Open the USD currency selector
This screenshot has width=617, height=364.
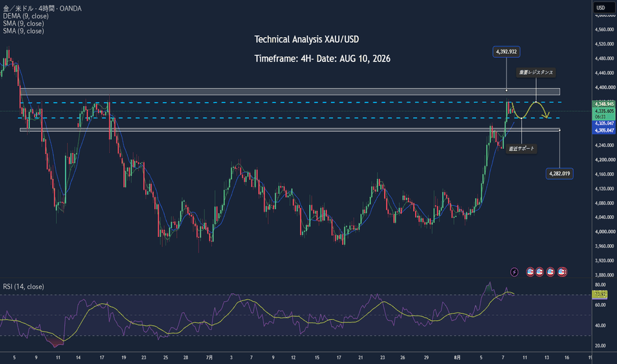coord(604,7)
